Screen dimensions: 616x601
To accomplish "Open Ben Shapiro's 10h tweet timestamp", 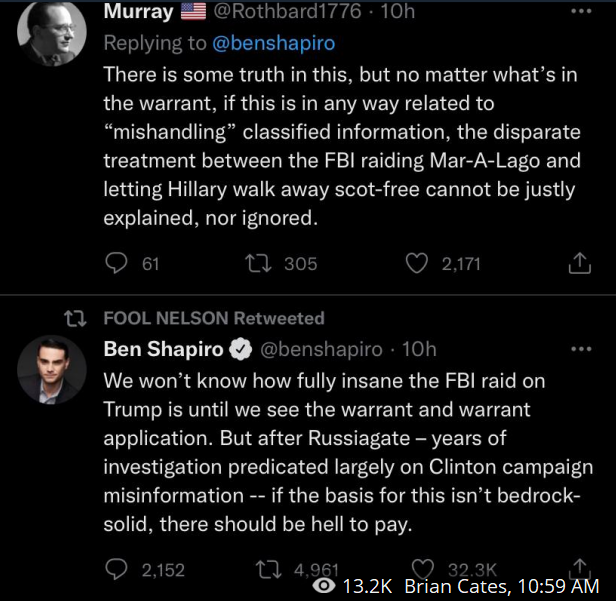I will click(x=419, y=349).
